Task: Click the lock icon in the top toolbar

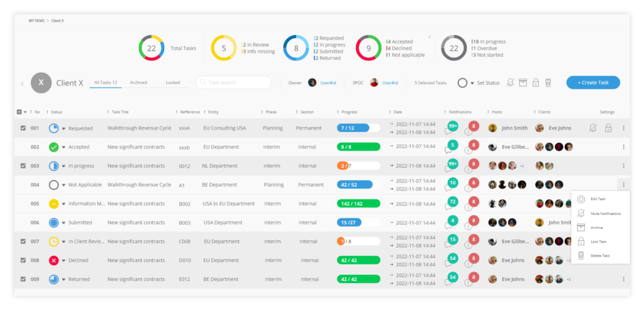Action: pos(536,82)
